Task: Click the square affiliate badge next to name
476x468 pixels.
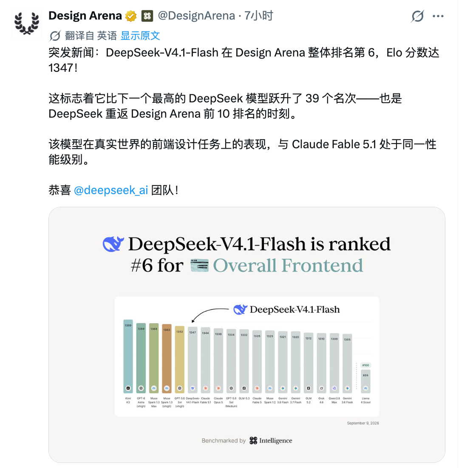Action: [x=147, y=16]
